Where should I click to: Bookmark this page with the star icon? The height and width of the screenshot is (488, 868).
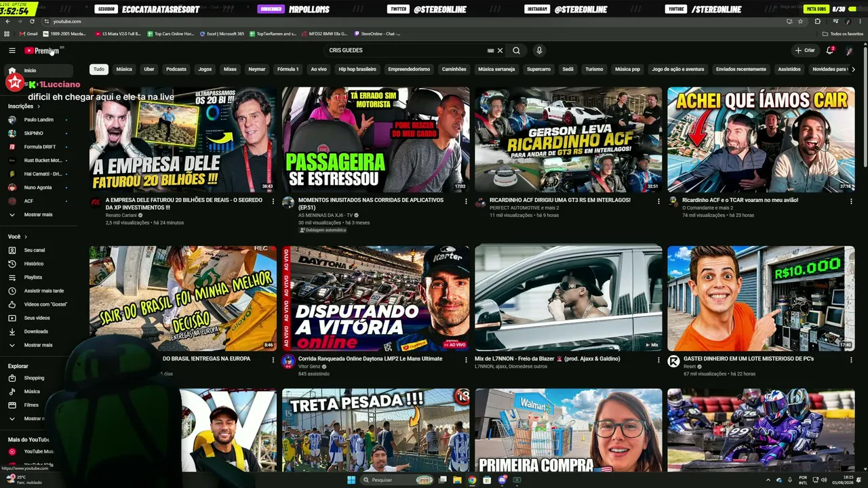[x=801, y=22]
